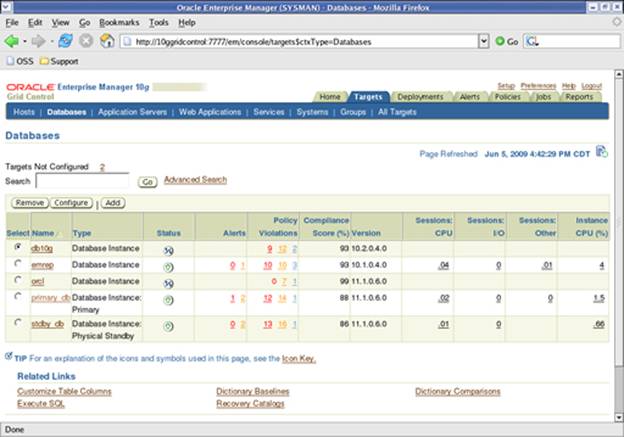Screen dimensions: 624x437
Task: Open the Edit menu
Action: click(35, 23)
